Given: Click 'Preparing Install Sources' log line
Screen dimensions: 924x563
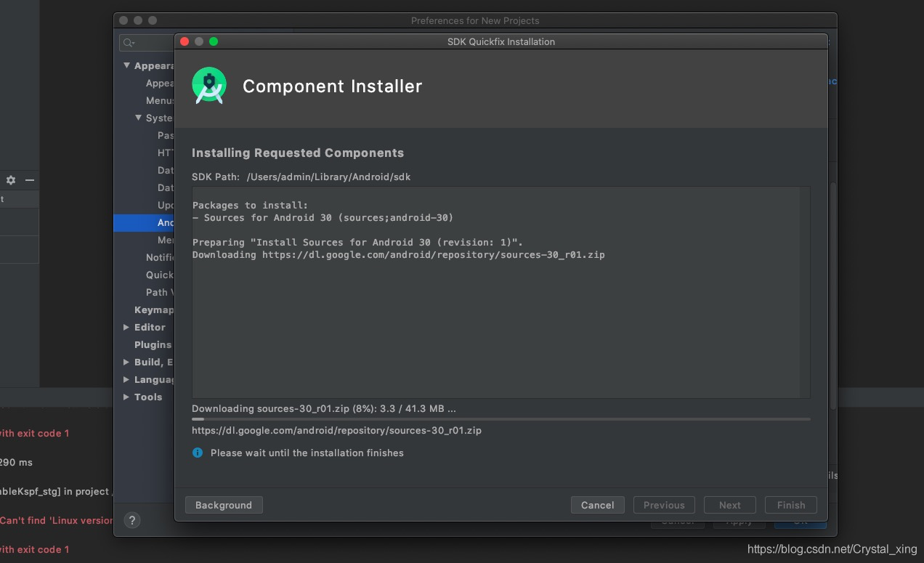Looking at the screenshot, I should 357,242.
